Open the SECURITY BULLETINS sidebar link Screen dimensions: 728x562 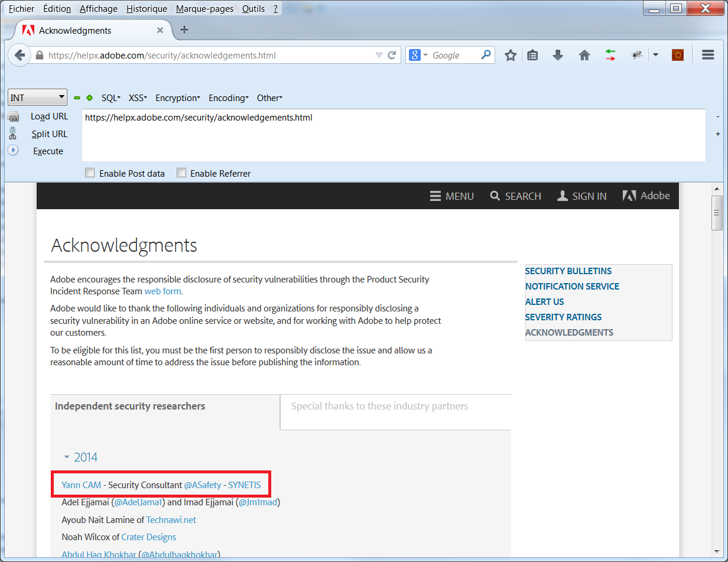pyautogui.click(x=568, y=271)
